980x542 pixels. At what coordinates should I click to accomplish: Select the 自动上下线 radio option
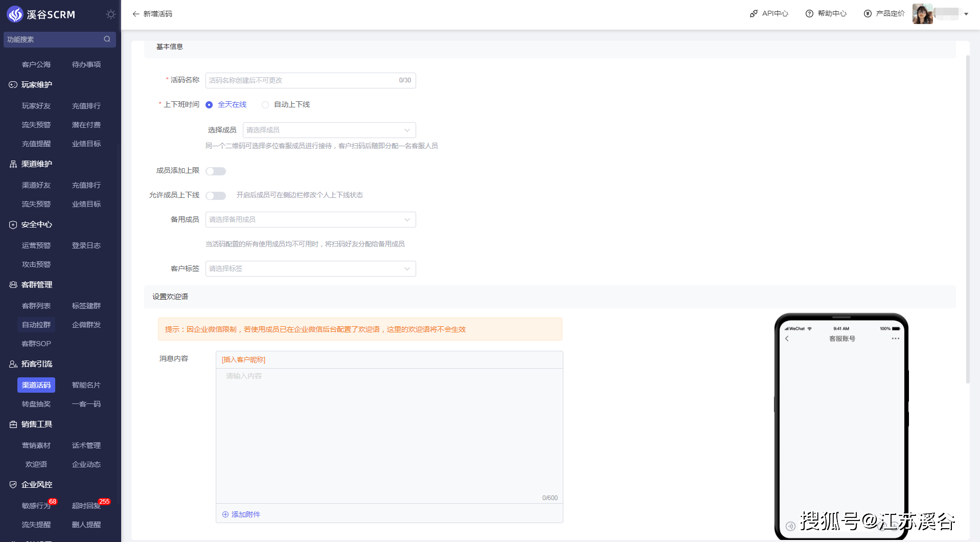click(265, 105)
